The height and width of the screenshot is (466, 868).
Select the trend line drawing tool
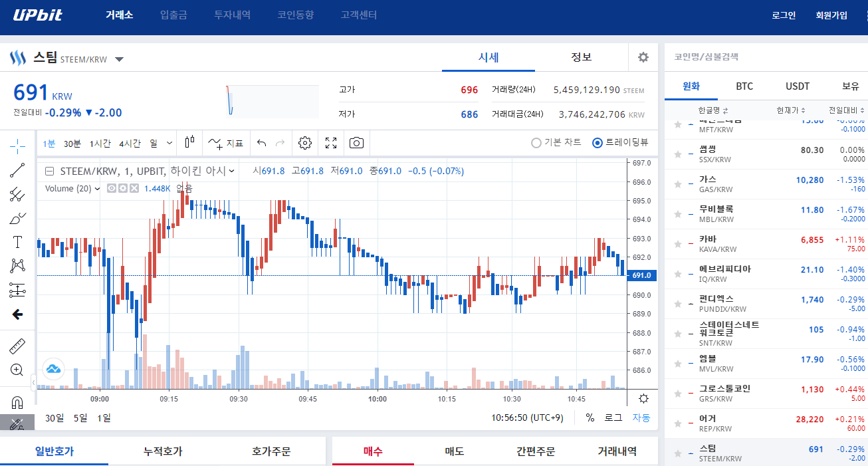pos(18,170)
